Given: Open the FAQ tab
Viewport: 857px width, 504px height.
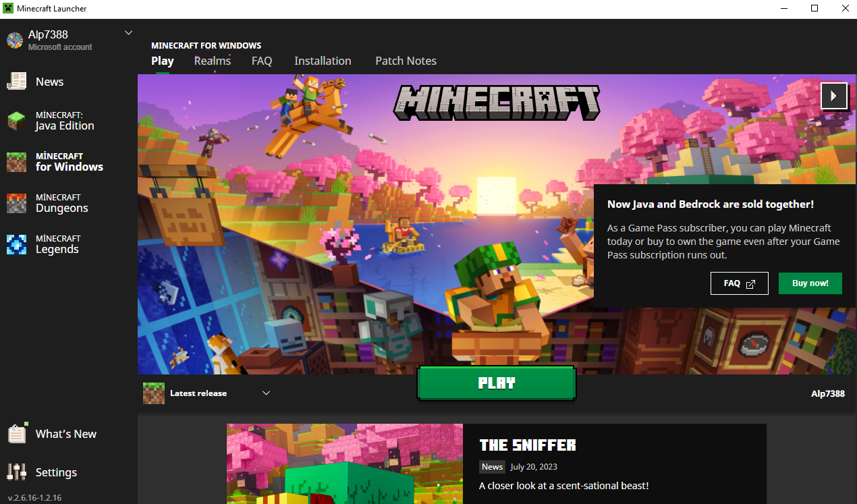Looking at the screenshot, I should 262,61.
